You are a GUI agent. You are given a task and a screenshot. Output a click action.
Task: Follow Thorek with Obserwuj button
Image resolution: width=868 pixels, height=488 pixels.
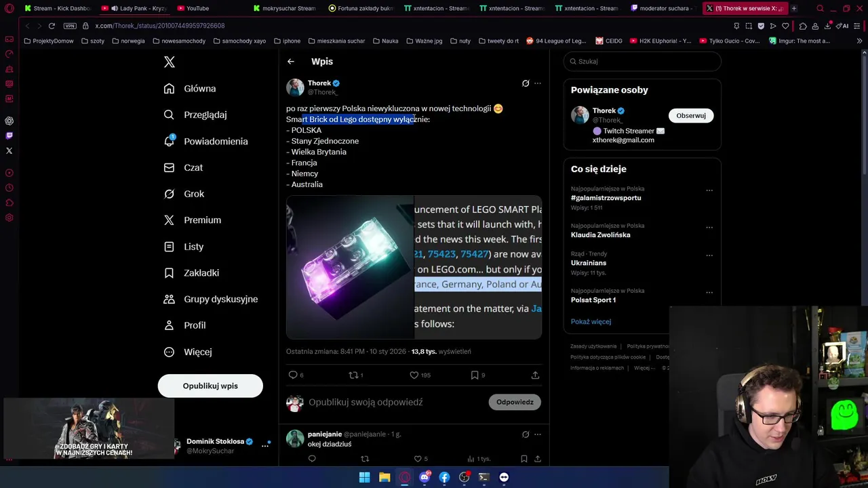tap(691, 115)
